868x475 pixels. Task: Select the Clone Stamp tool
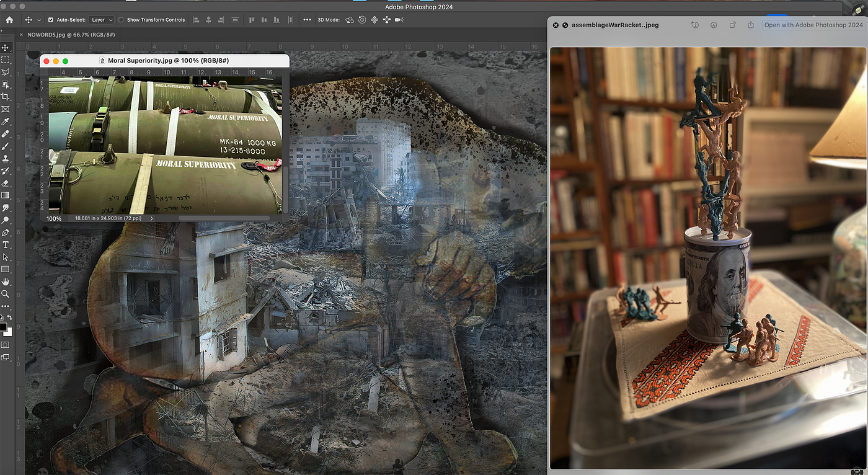(x=6, y=159)
